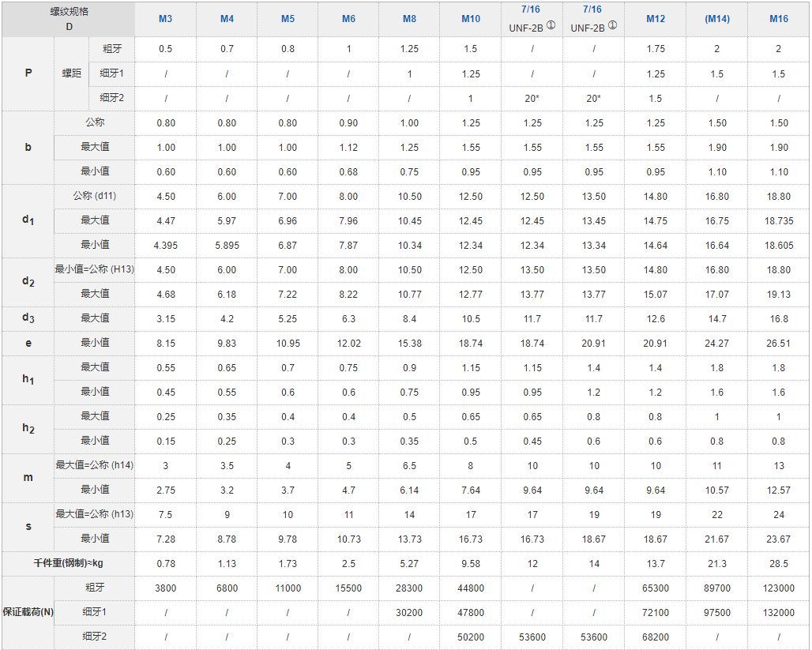Click the 44800 proof load cell

click(471, 588)
